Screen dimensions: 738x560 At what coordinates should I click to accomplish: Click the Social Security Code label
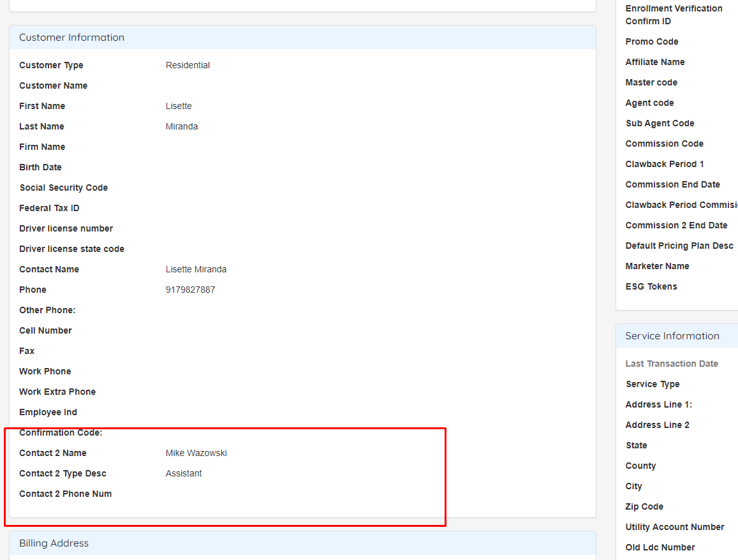pyautogui.click(x=64, y=188)
